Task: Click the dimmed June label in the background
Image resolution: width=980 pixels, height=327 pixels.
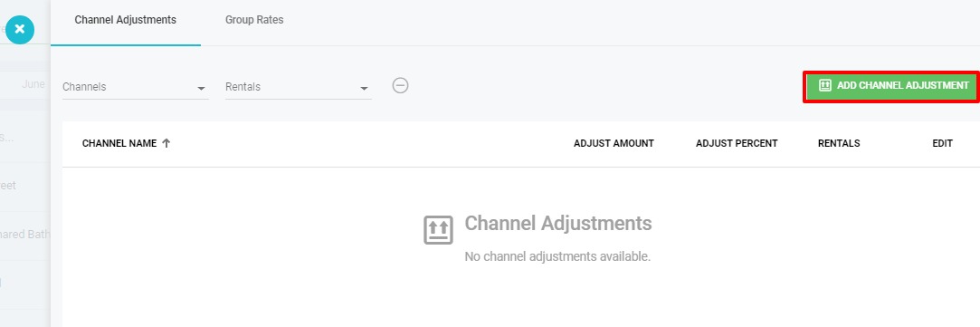Action: (x=33, y=83)
